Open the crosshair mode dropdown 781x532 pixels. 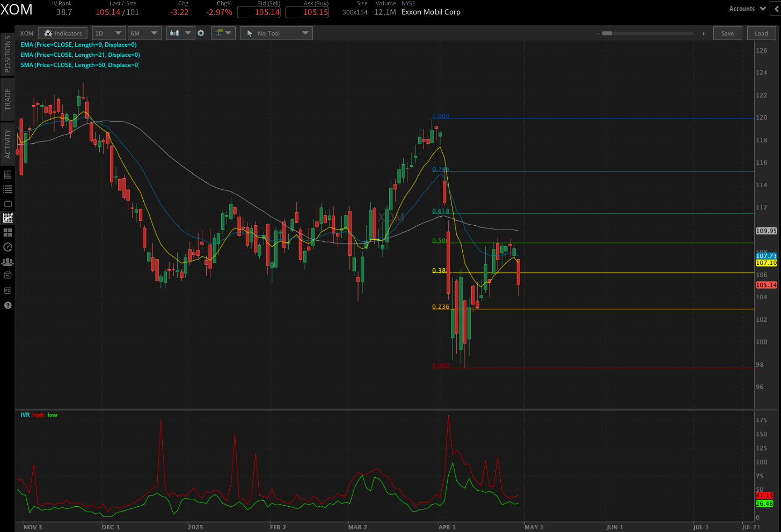click(x=223, y=33)
